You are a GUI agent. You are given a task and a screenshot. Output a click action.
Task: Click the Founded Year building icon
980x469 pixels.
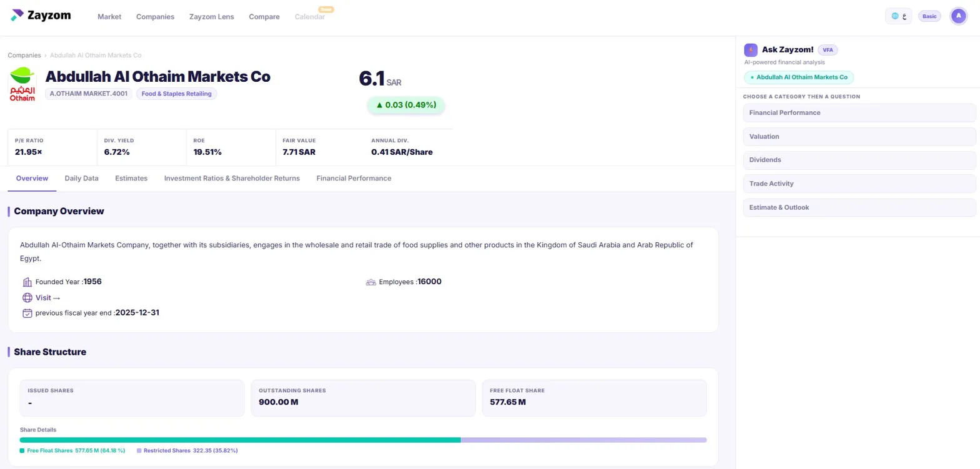(27, 282)
